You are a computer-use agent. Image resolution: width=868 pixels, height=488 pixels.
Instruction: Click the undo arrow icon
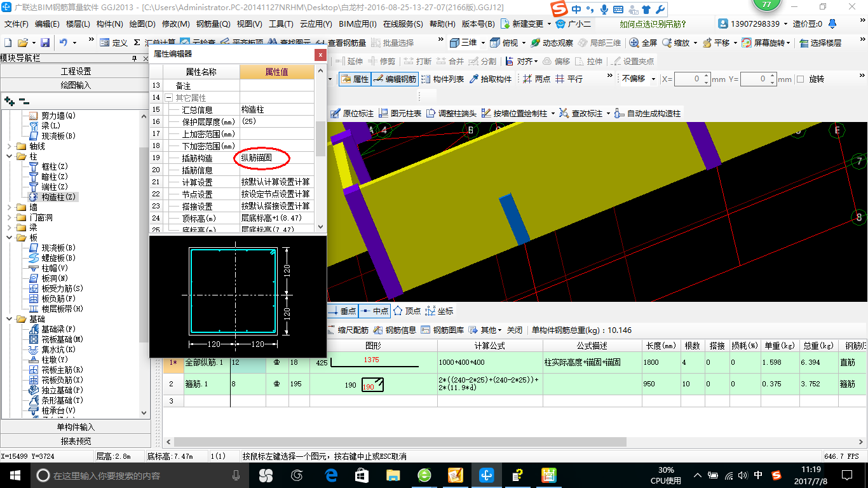64,43
